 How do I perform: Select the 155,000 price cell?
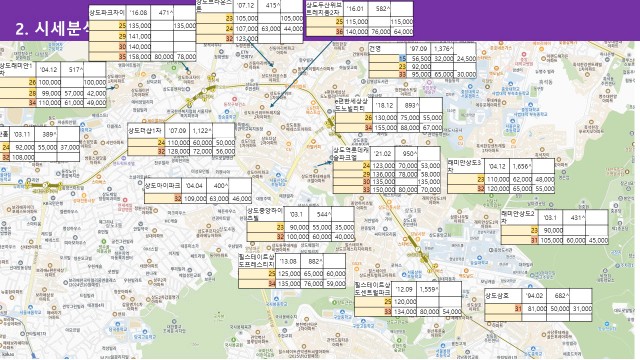pos(385,127)
